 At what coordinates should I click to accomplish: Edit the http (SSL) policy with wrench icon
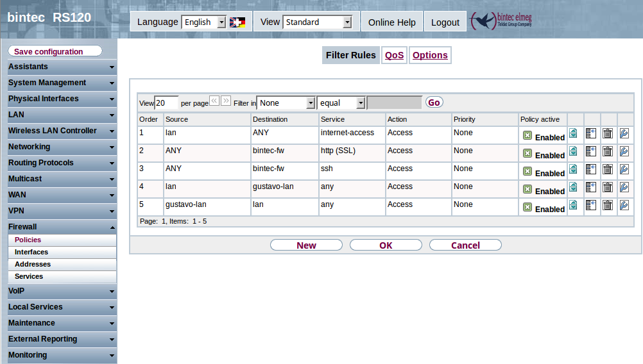624,151
